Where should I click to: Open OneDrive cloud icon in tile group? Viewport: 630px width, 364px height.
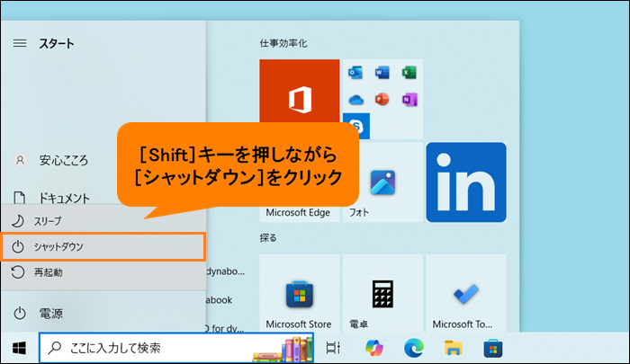coord(356,99)
